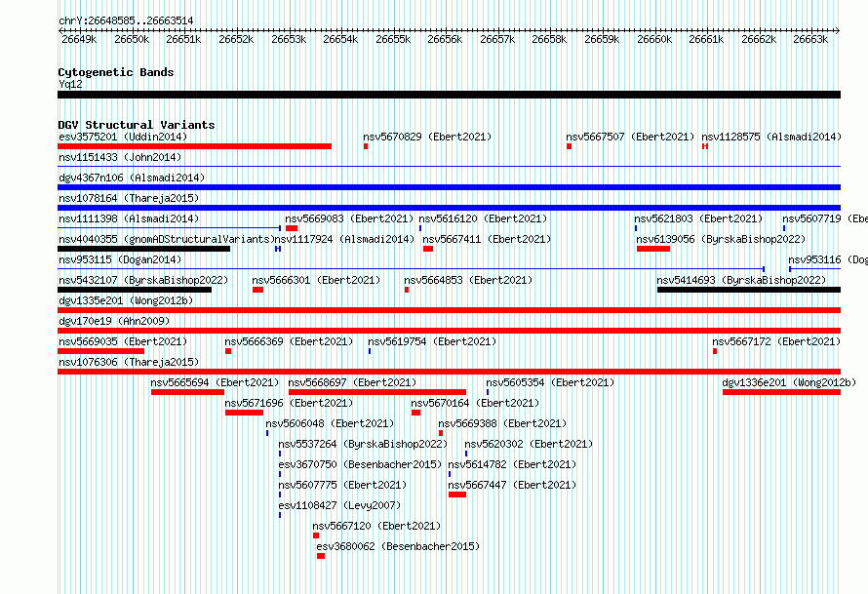Image resolution: width=868 pixels, height=594 pixels.
Task: Click nsv5607775 (Ebert2021) label
Action: pos(342,485)
